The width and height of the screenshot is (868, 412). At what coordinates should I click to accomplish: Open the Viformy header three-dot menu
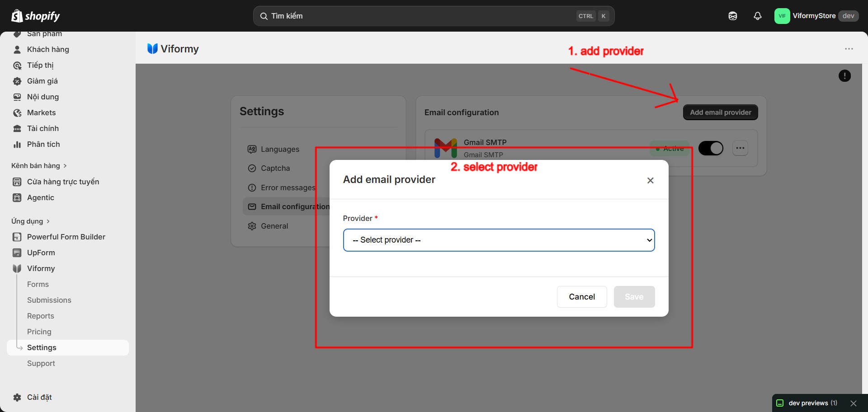tap(849, 49)
